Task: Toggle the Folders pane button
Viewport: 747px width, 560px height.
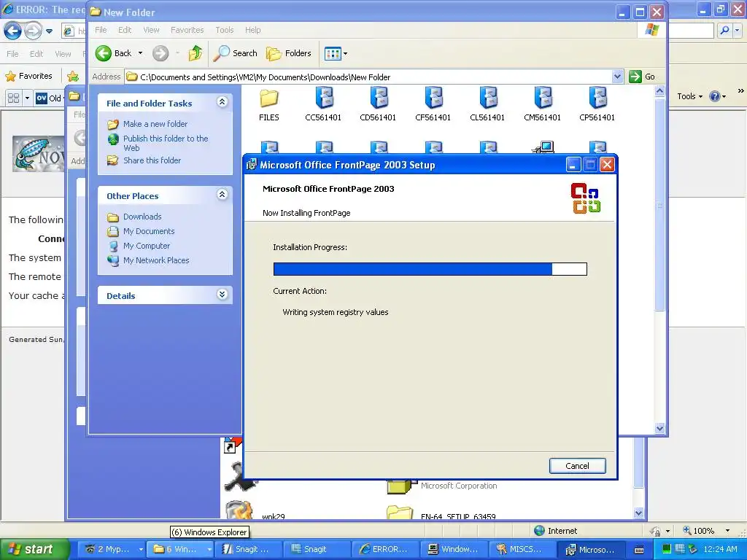Action: click(x=289, y=53)
